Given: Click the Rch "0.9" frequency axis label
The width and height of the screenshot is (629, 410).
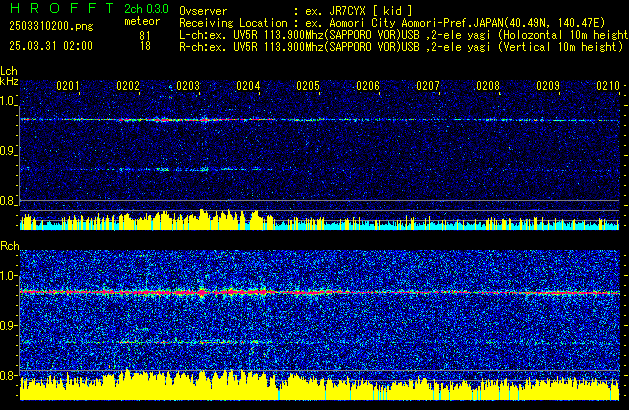Looking at the screenshot, I should point(7,325).
